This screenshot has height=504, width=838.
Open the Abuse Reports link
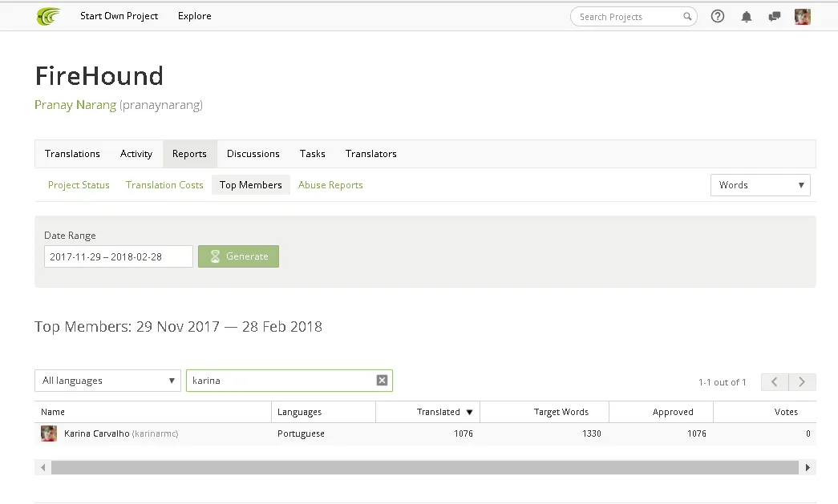tap(330, 185)
